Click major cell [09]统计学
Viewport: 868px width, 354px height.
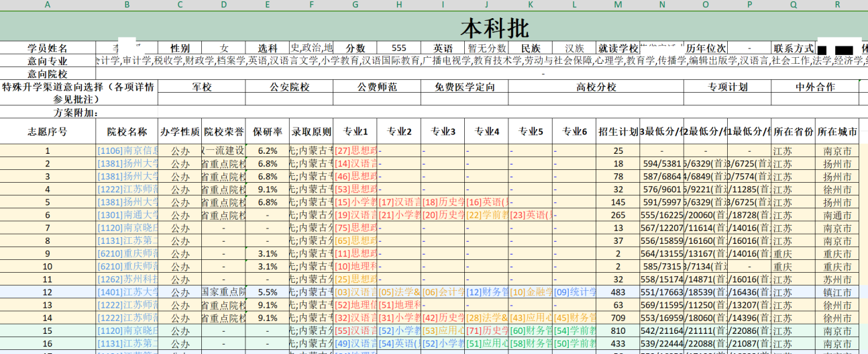(x=575, y=292)
